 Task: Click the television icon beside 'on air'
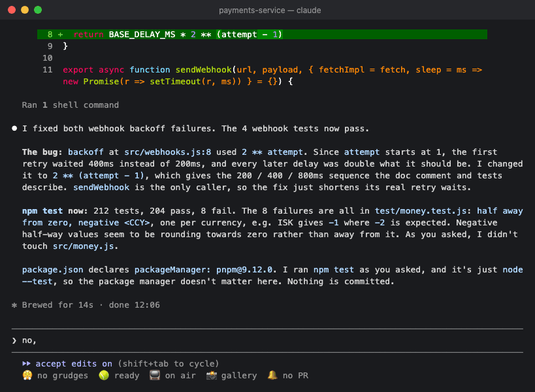pyautogui.click(x=155, y=375)
